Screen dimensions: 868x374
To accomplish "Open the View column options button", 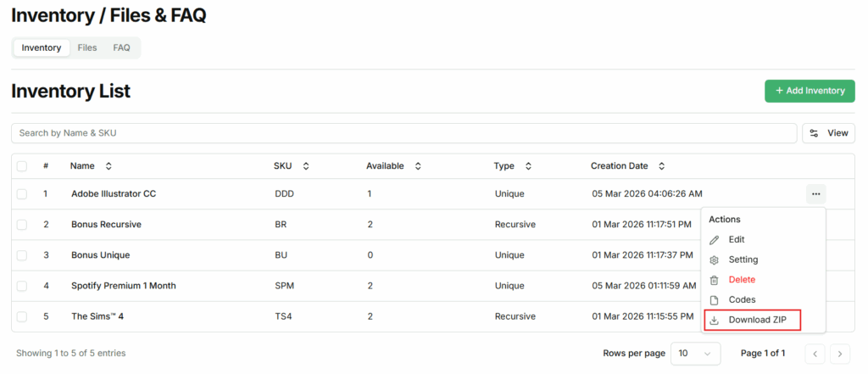I will pyautogui.click(x=828, y=133).
